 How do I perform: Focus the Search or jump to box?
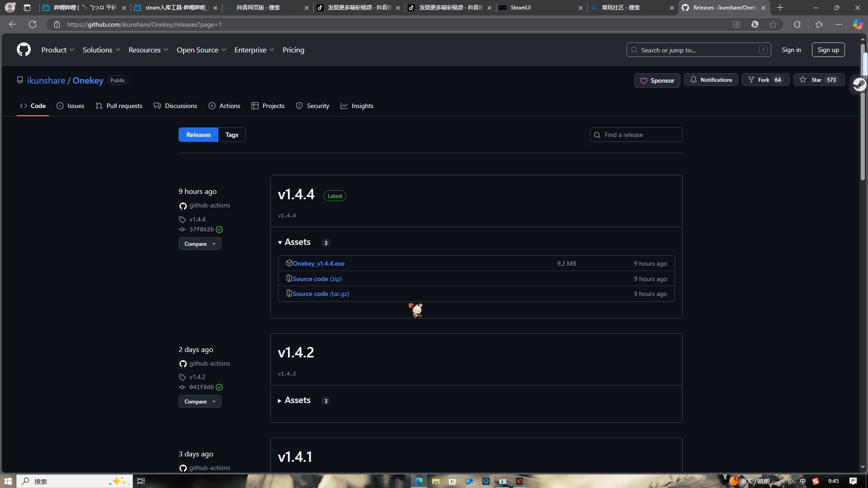tap(698, 50)
